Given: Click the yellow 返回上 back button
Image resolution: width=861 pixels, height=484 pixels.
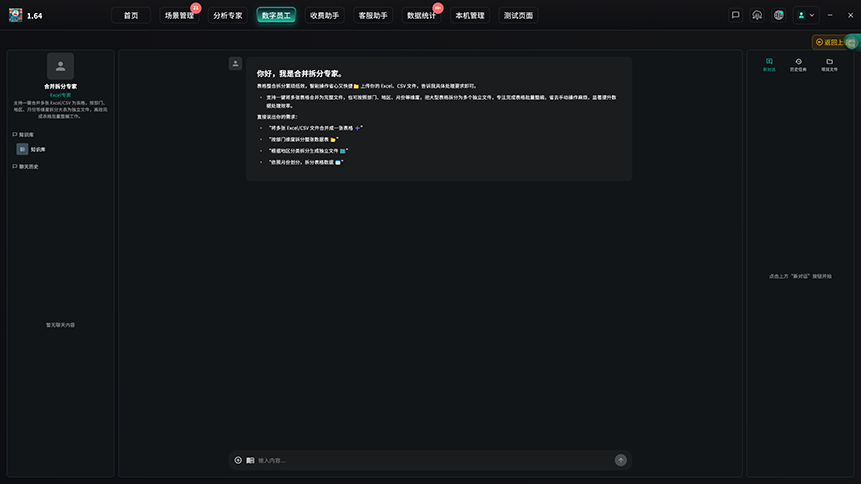Looking at the screenshot, I should (x=828, y=42).
